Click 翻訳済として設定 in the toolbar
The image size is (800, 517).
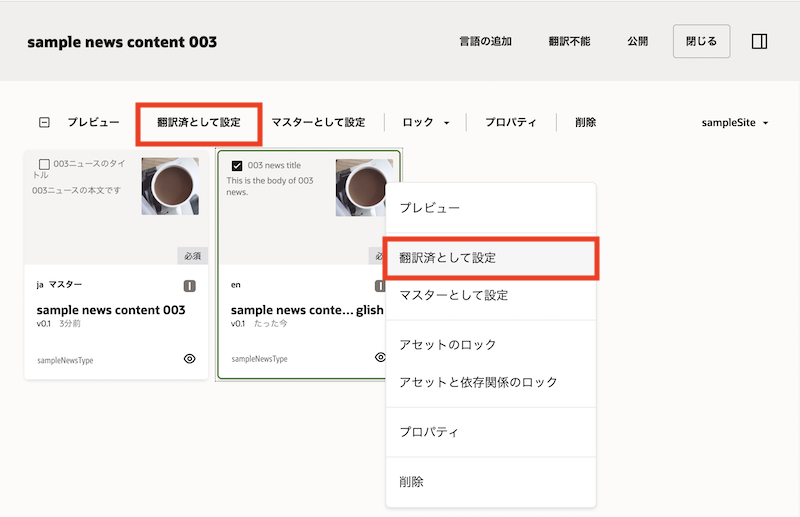pos(199,123)
